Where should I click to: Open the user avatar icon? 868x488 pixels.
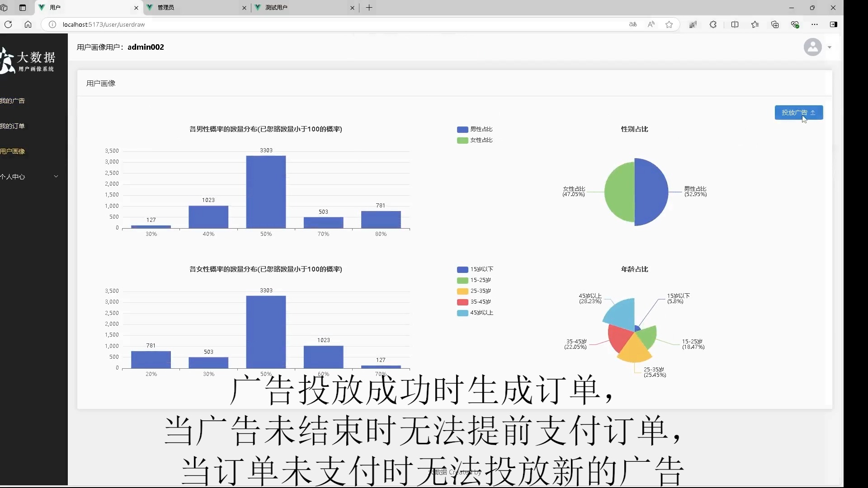tap(812, 47)
